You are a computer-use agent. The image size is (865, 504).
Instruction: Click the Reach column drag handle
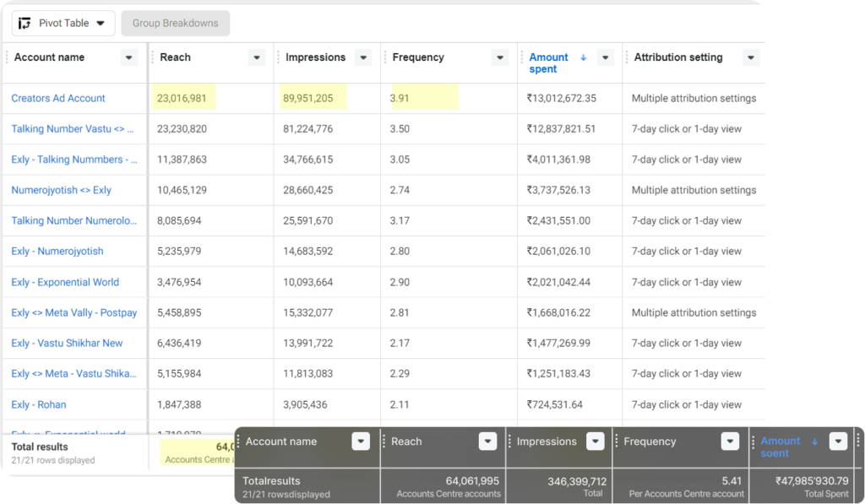pos(153,57)
